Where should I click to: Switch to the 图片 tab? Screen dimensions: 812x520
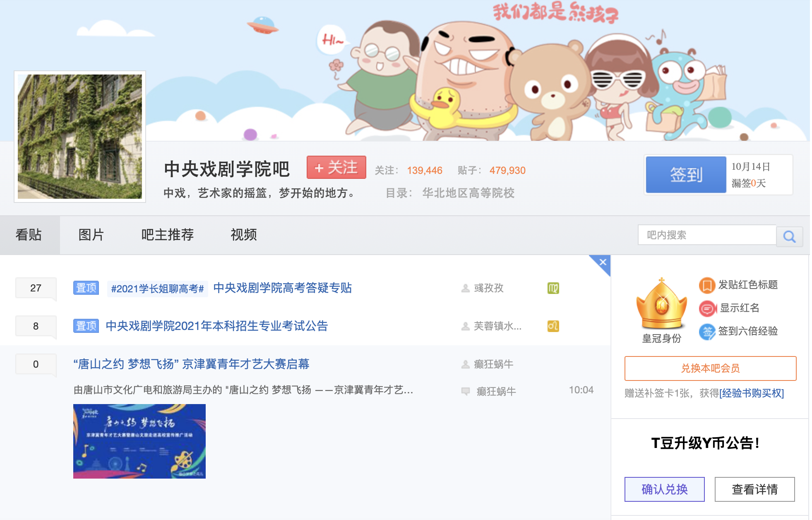91,235
